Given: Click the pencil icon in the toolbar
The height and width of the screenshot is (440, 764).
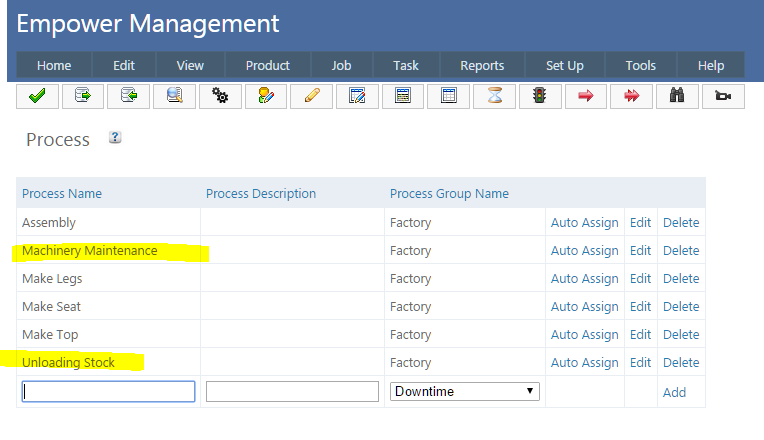Looking at the screenshot, I should click(x=311, y=96).
